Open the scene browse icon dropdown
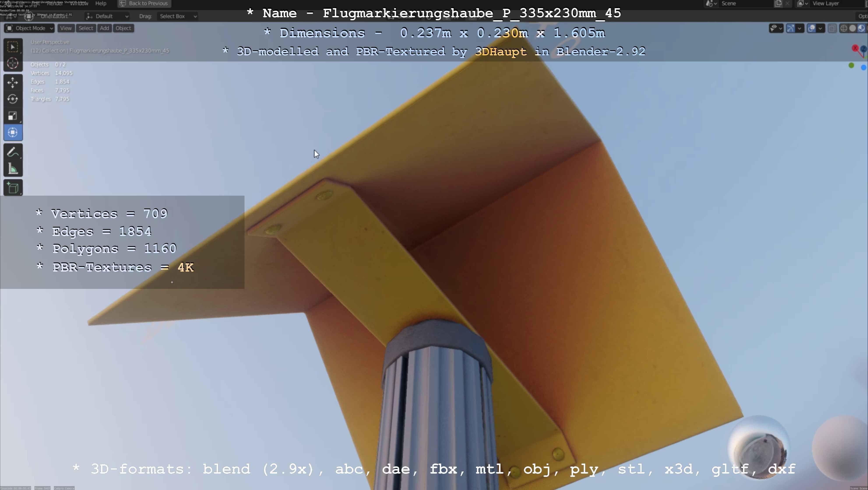The height and width of the screenshot is (490, 868). click(x=711, y=3)
